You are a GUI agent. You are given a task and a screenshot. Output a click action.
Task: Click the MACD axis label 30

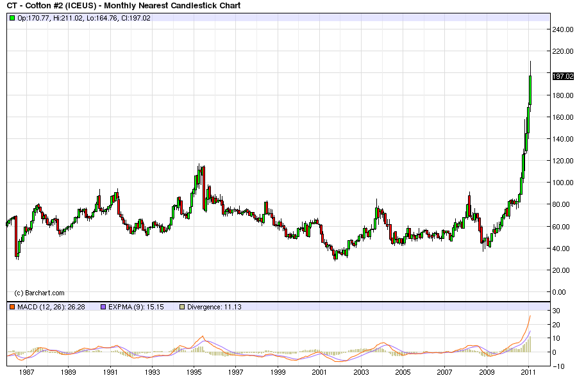(556, 311)
